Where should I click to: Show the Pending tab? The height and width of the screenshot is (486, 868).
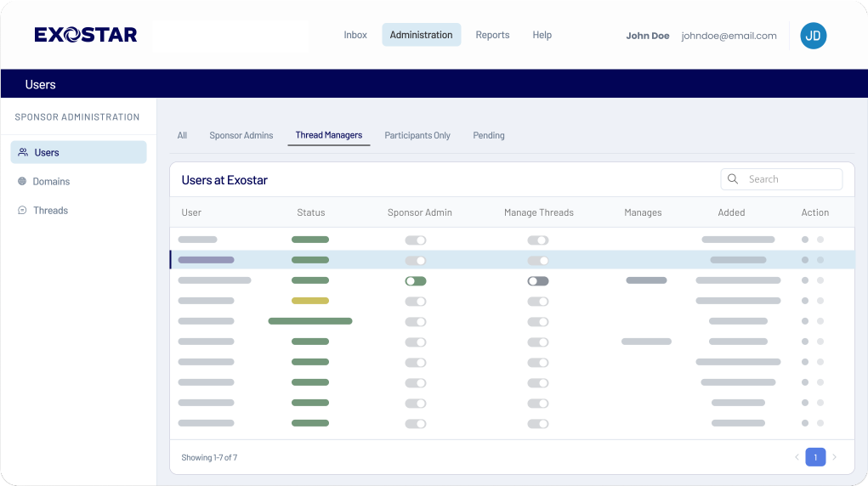489,135
